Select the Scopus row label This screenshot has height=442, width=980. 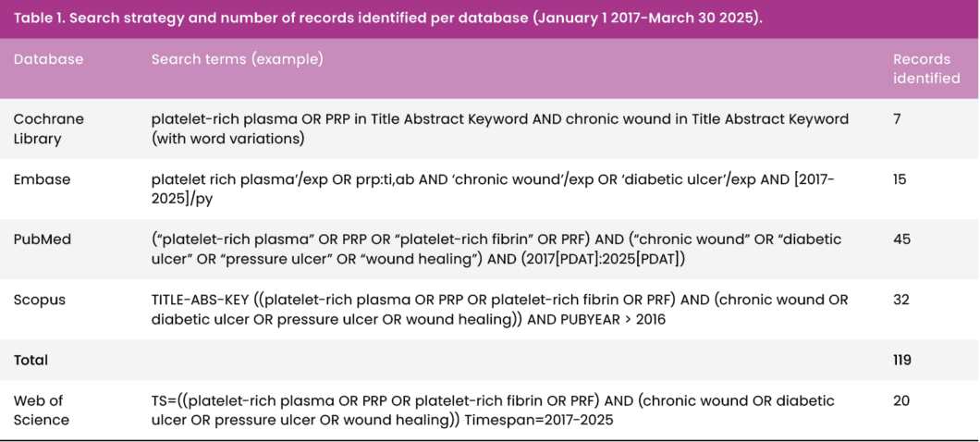click(x=40, y=301)
